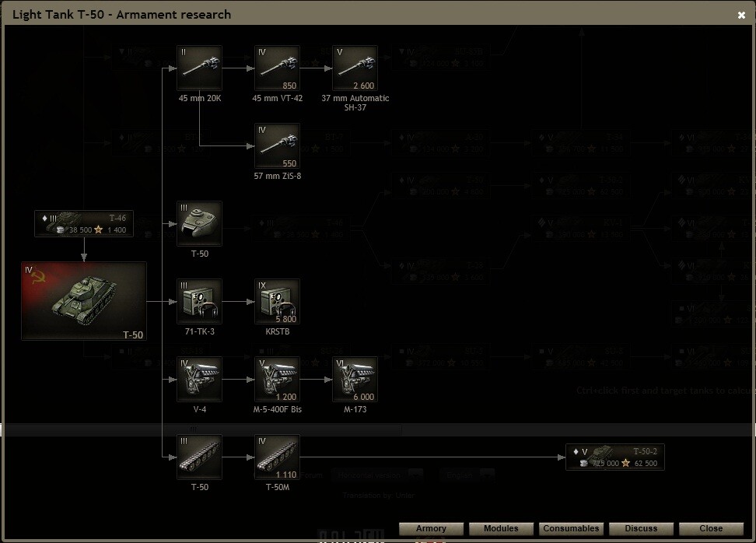
Task: Open the T-50-2 next tank node
Action: tap(615, 457)
